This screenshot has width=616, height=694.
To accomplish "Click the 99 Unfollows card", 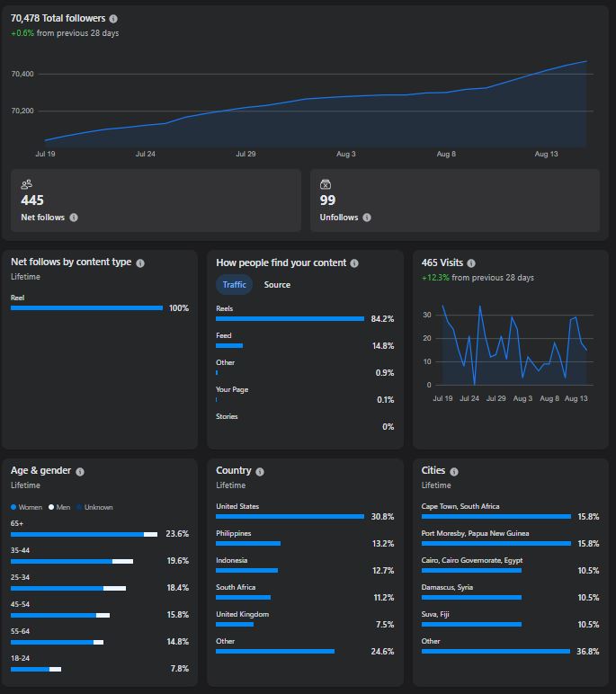I will tap(455, 200).
